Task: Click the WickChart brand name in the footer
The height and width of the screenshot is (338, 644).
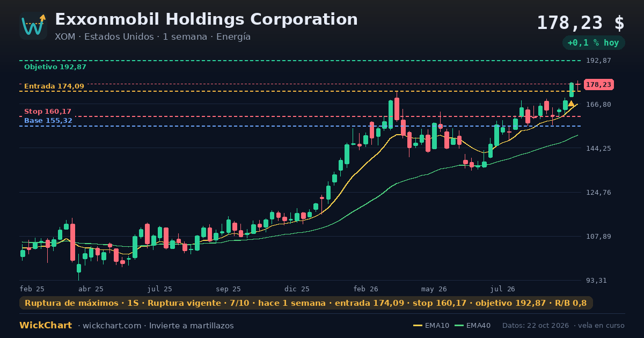Action: click(46, 326)
